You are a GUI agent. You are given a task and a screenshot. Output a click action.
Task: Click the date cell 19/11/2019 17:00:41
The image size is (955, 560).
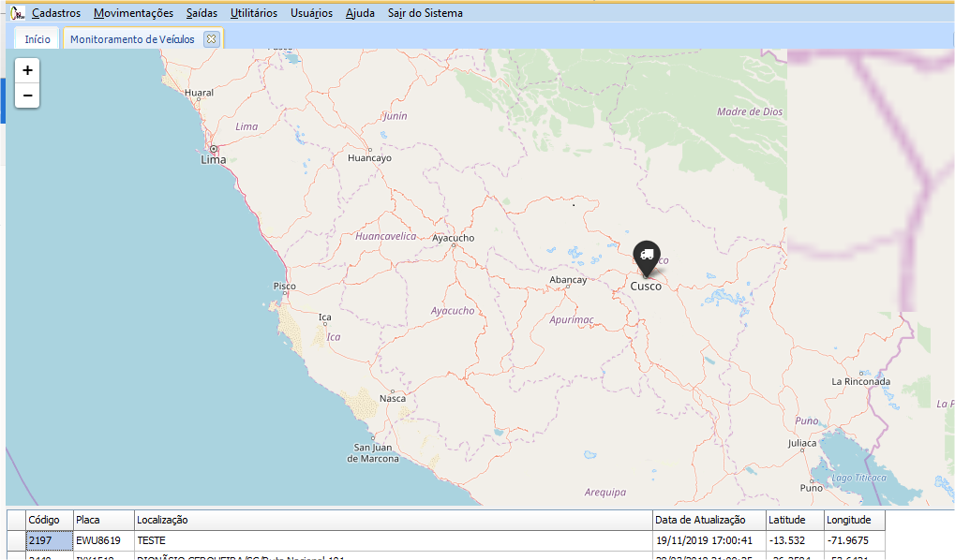coord(709,540)
